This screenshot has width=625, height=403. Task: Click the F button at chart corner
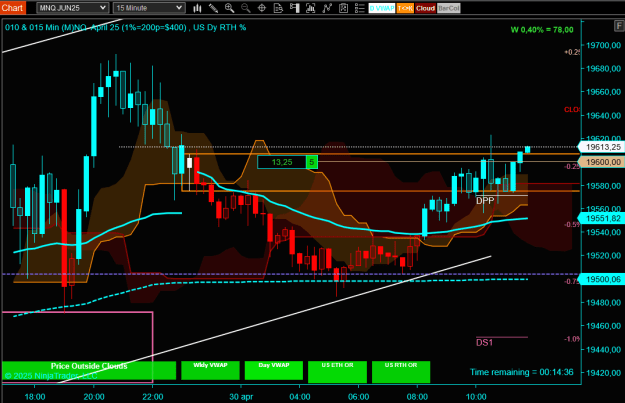619,26
